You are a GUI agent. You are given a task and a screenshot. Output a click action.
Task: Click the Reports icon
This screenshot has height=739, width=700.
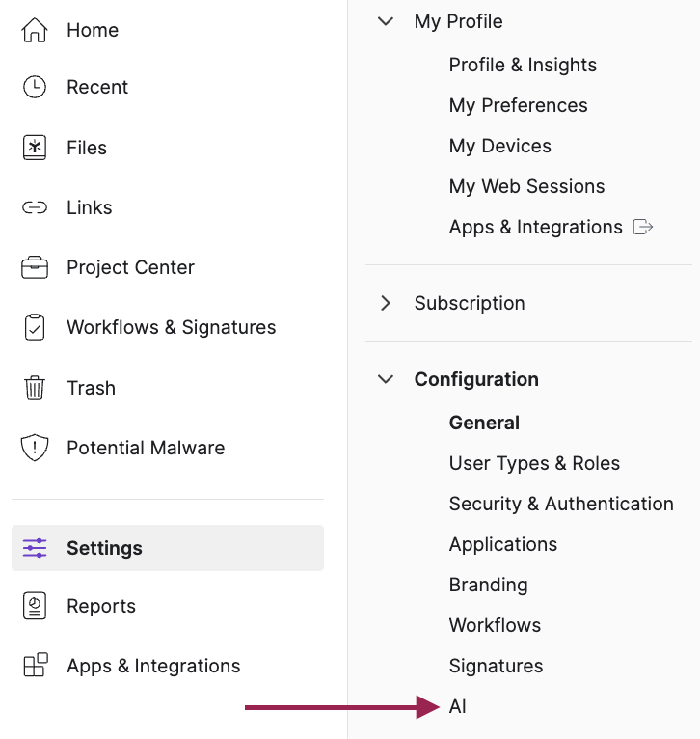[35, 606]
